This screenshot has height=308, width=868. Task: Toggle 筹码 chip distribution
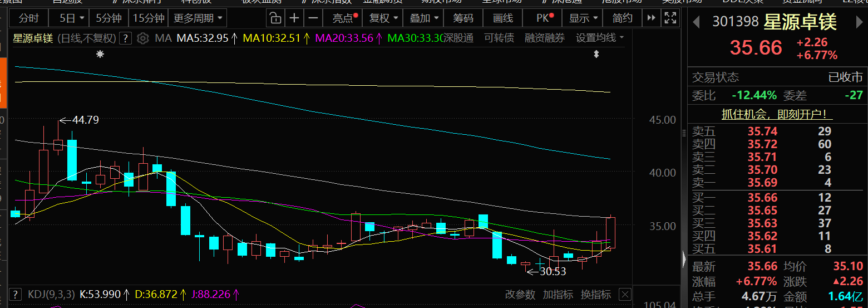coord(463,18)
